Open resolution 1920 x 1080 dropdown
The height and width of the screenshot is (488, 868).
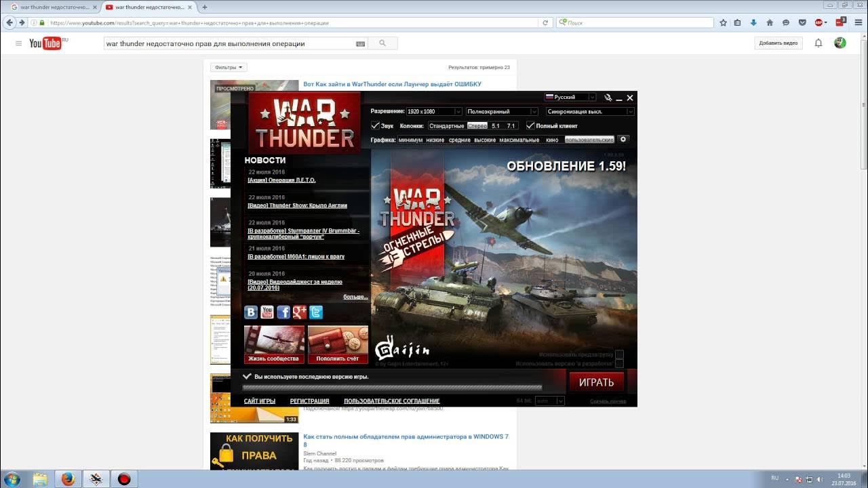pyautogui.click(x=434, y=111)
